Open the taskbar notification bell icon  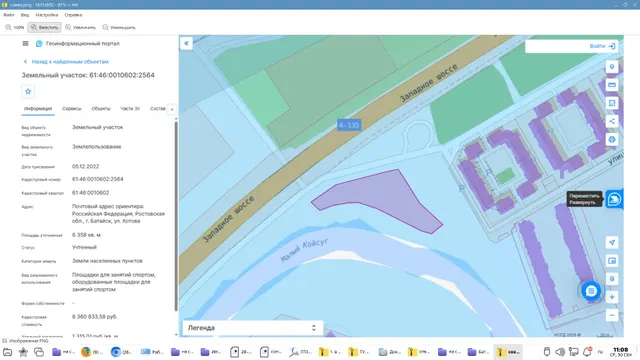(587, 351)
